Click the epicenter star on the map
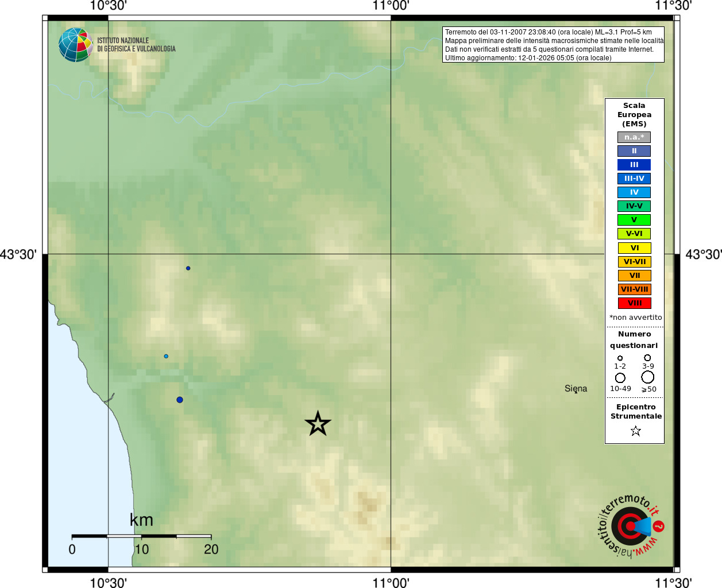The height and width of the screenshot is (588, 722). pos(318,424)
